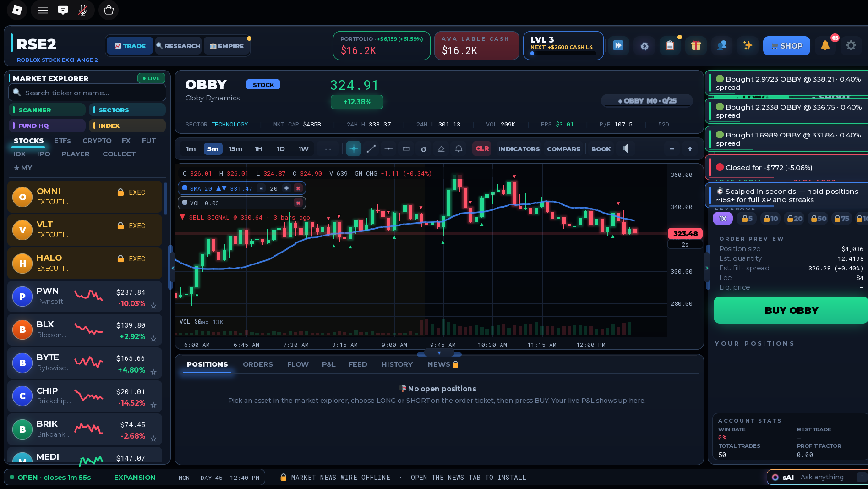Open the SCANNER
Screen dimensions: 868x489
[47, 110]
